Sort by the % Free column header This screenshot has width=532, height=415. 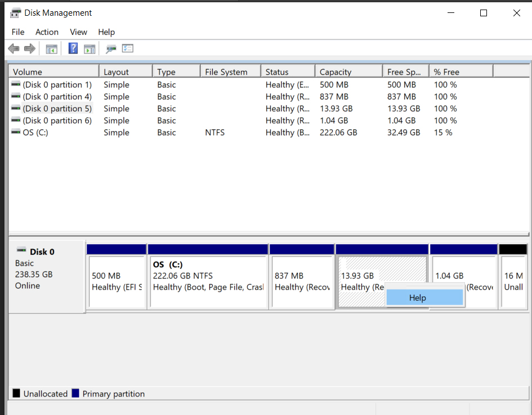pos(462,72)
